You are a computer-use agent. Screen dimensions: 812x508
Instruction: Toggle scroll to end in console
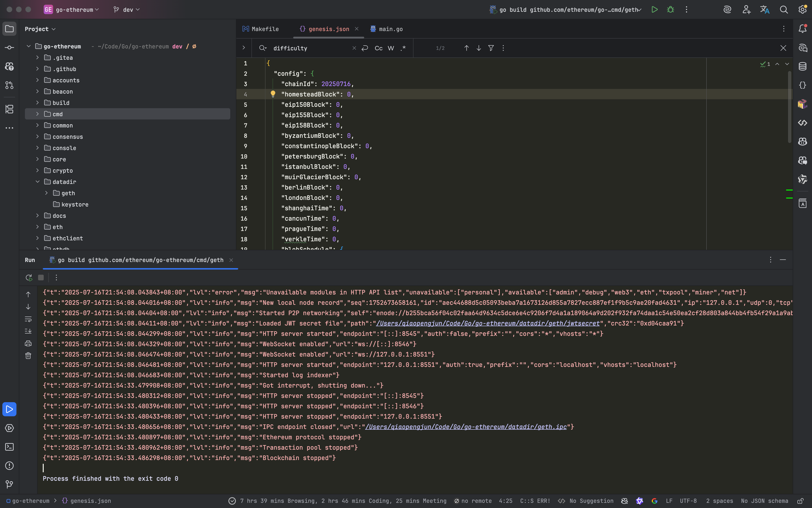coord(28,331)
